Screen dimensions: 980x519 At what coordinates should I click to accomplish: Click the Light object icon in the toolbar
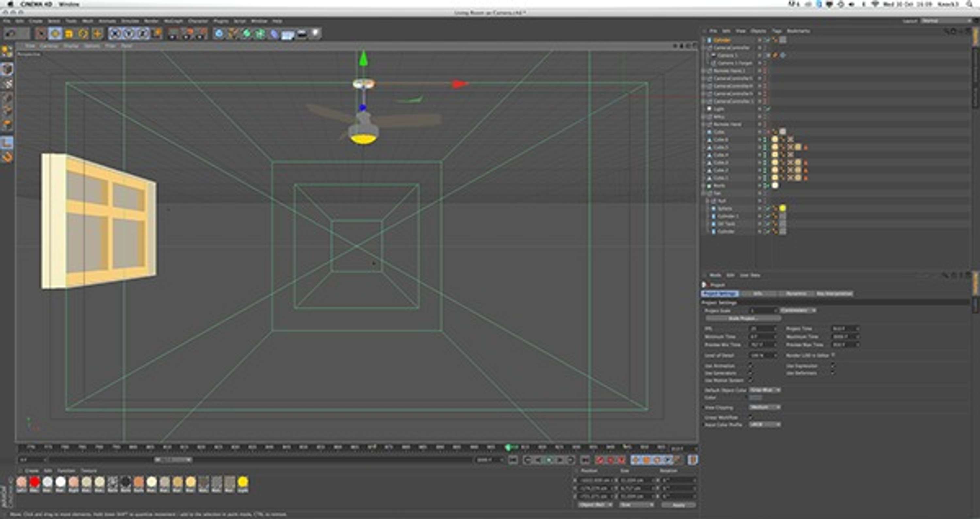click(315, 34)
